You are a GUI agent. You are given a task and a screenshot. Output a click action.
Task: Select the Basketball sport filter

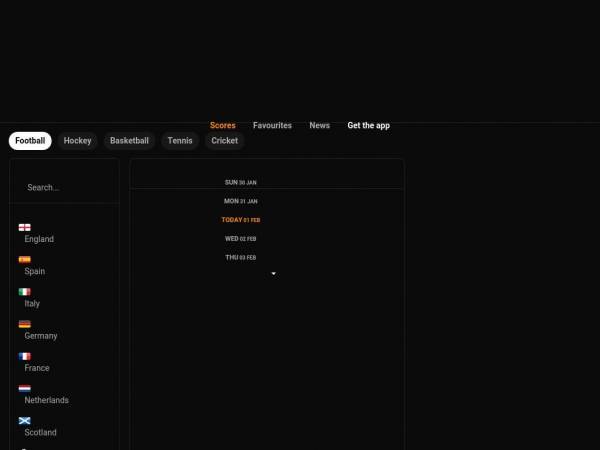(129, 141)
